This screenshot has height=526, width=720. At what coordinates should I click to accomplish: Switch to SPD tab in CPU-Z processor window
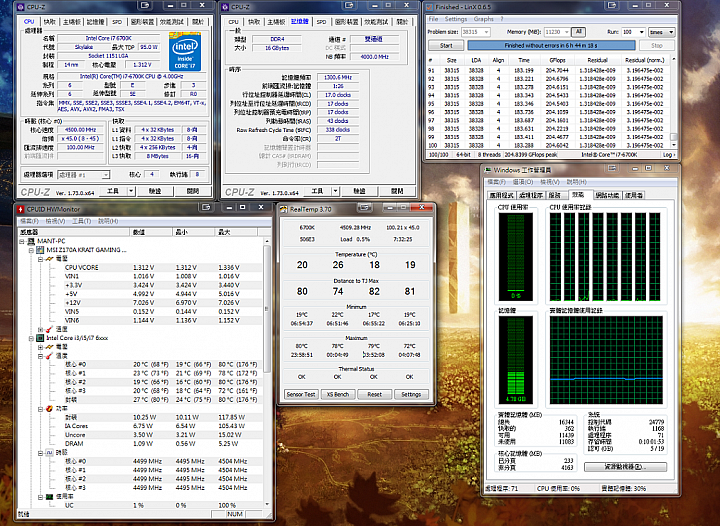click(x=117, y=22)
